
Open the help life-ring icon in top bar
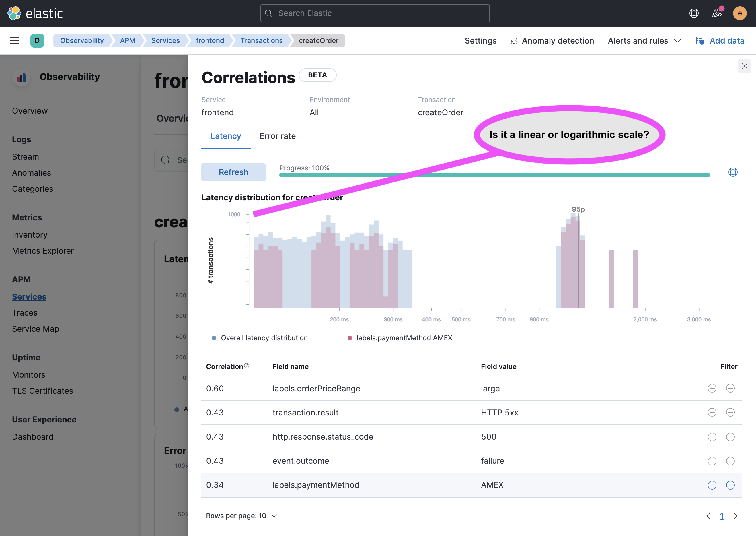pos(694,13)
